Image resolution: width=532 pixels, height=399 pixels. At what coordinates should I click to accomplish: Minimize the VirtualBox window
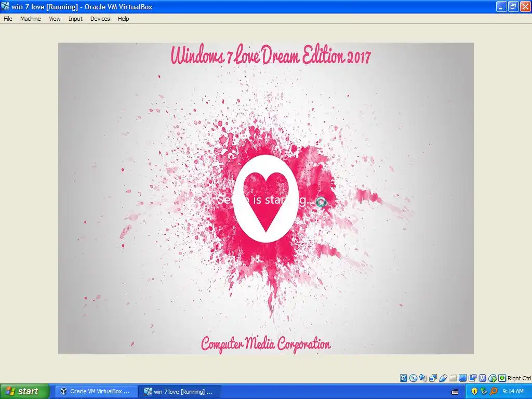tap(501, 6)
